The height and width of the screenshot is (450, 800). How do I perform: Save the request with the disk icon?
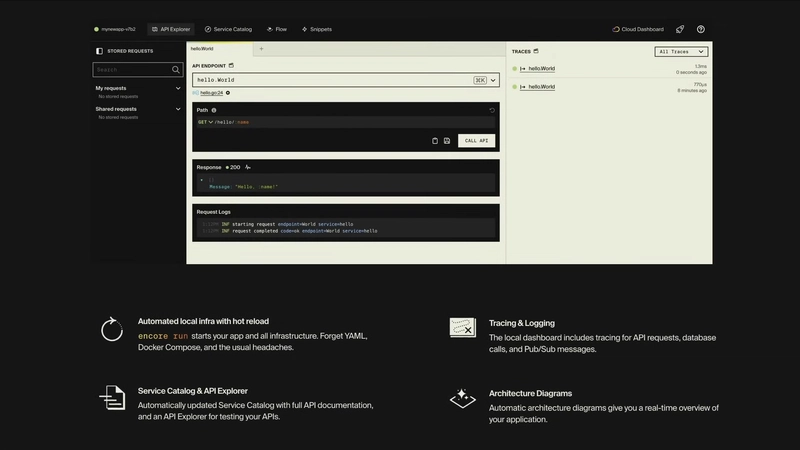point(447,141)
